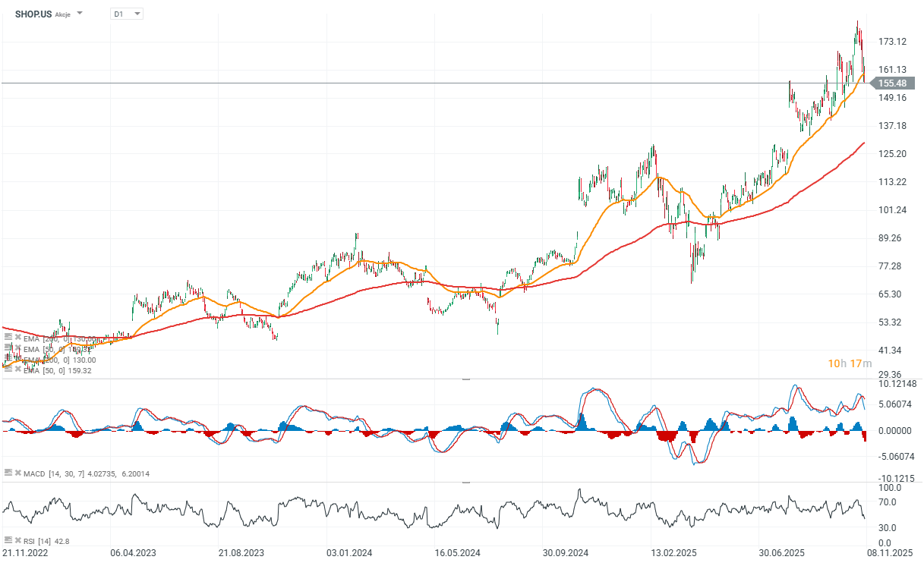Click the SHOP.US ticker name
This screenshot has width=924, height=566.
[x=33, y=14]
